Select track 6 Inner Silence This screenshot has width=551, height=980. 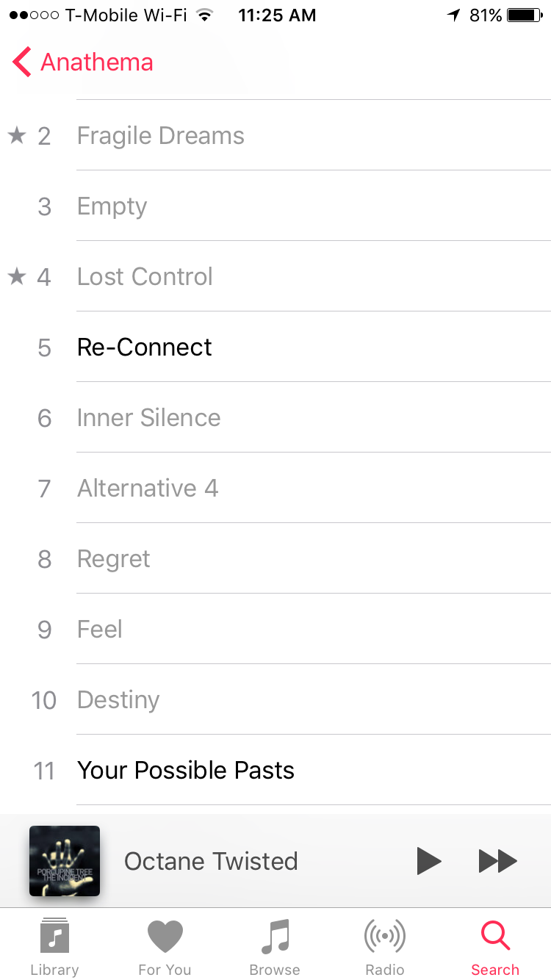coord(275,417)
